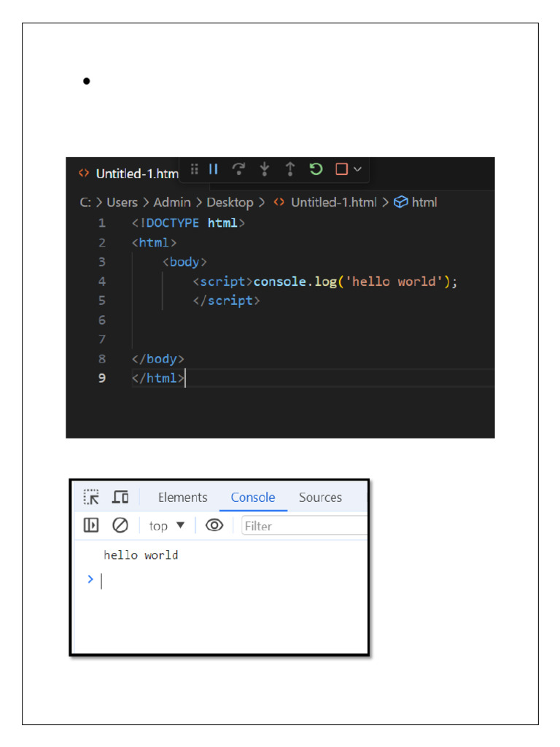Click the Step Over debug icon
The height and width of the screenshot is (747, 560).
[x=238, y=169]
